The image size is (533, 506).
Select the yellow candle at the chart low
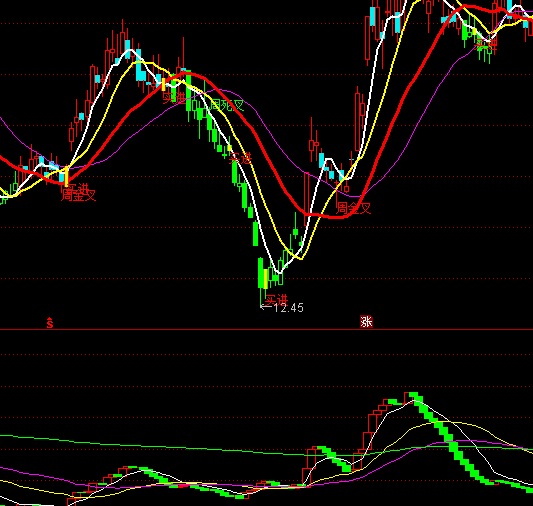click(266, 279)
